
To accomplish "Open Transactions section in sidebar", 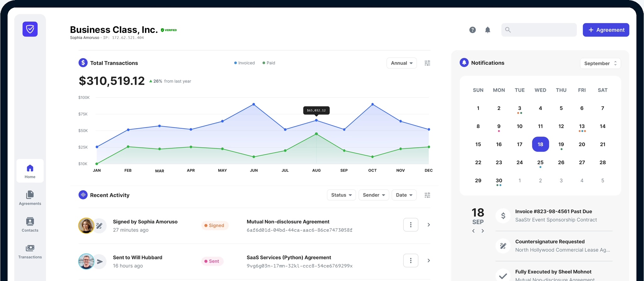I will point(30,251).
